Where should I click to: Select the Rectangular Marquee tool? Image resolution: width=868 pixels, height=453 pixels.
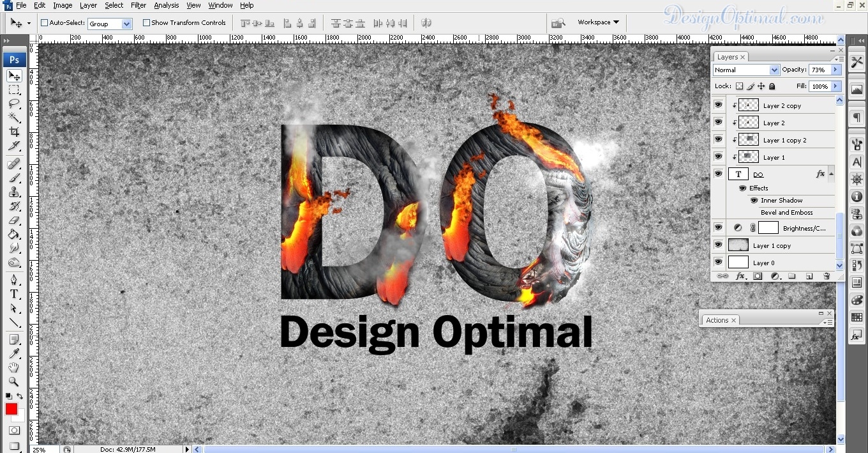tap(14, 90)
